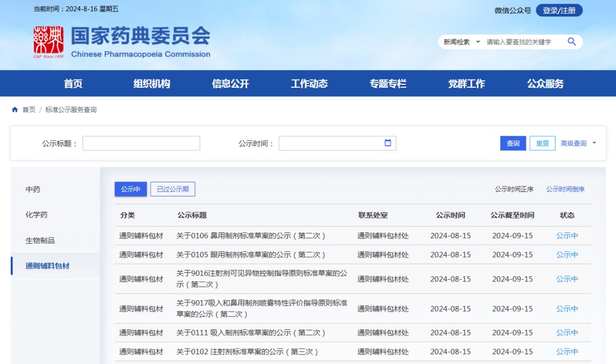This screenshot has height=364, width=616.
Task: Open the 公示时间 date range field
Action: point(331,143)
